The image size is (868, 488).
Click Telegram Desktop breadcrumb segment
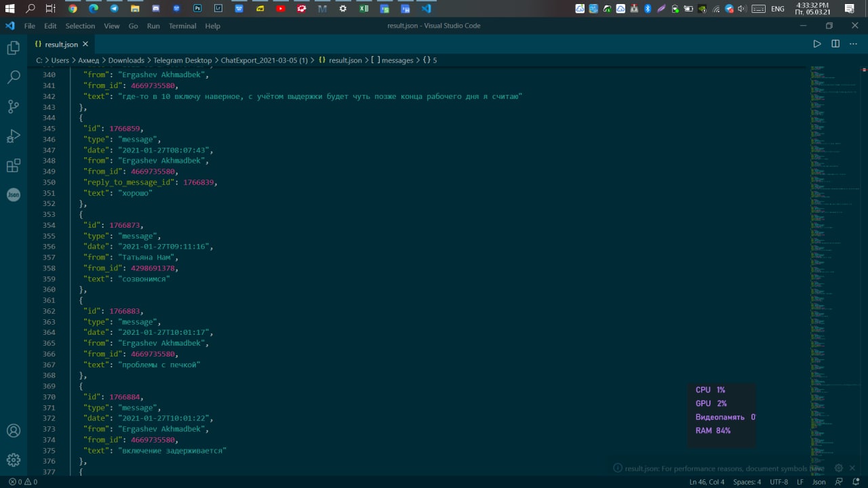pyautogui.click(x=182, y=60)
